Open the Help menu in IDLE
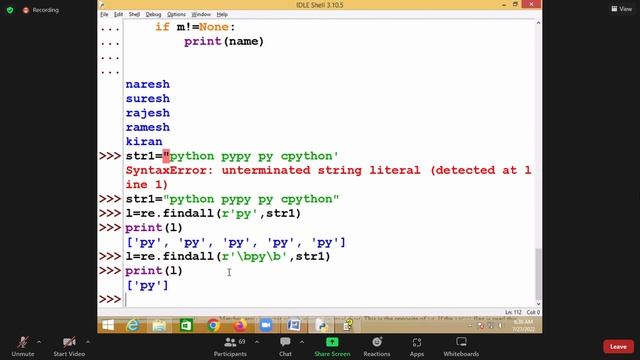This screenshot has height=360, width=640. (x=222, y=14)
